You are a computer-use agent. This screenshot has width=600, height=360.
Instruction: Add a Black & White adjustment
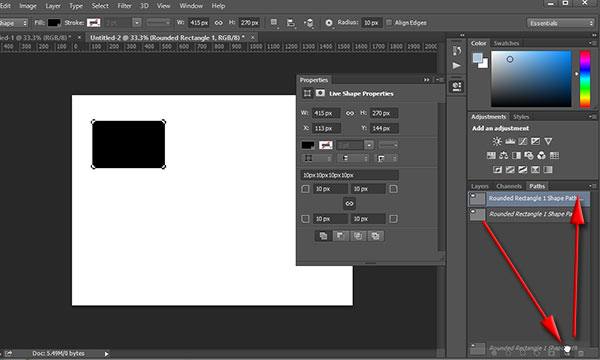tap(516, 155)
